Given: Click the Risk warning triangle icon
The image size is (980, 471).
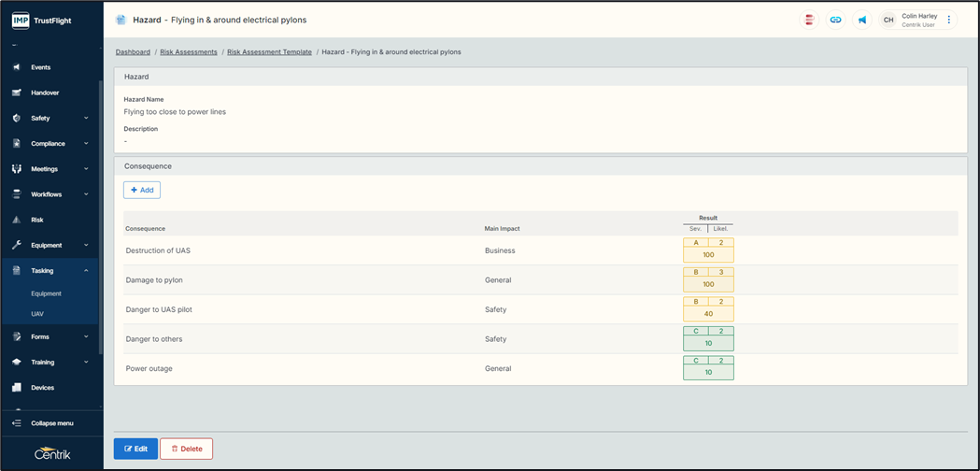Looking at the screenshot, I should [x=17, y=220].
